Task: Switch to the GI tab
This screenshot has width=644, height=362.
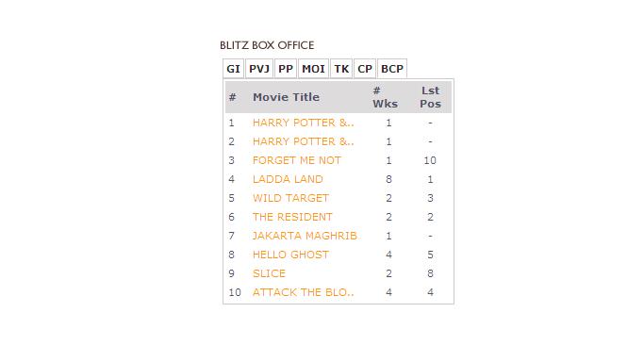Action: [233, 69]
